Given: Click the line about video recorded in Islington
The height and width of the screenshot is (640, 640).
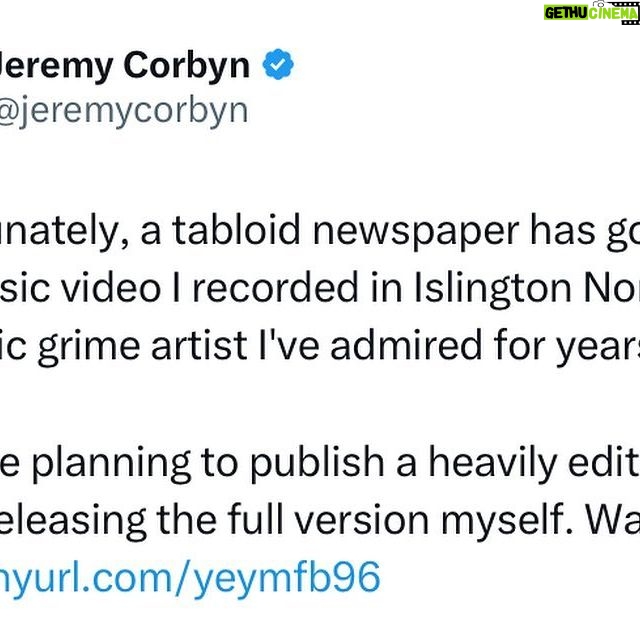Looking at the screenshot, I should (320, 288).
